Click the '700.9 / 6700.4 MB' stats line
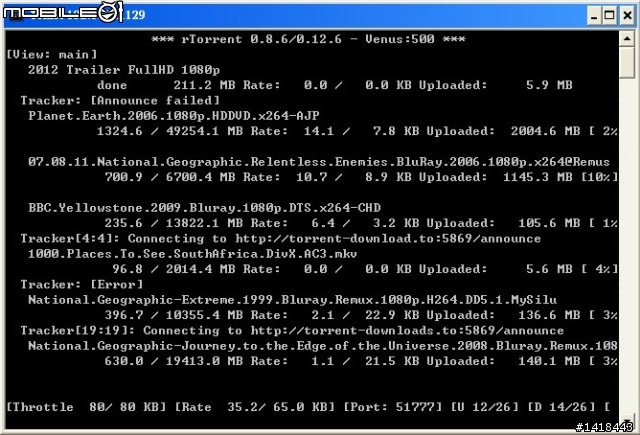Image resolution: width=640 pixels, height=435 pixels. point(361,177)
